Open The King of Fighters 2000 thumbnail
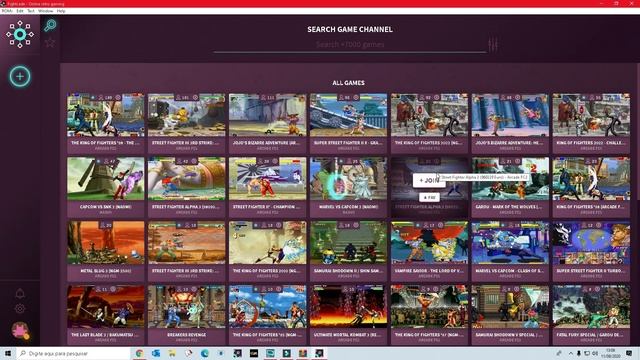640x360 pixels. [267, 242]
